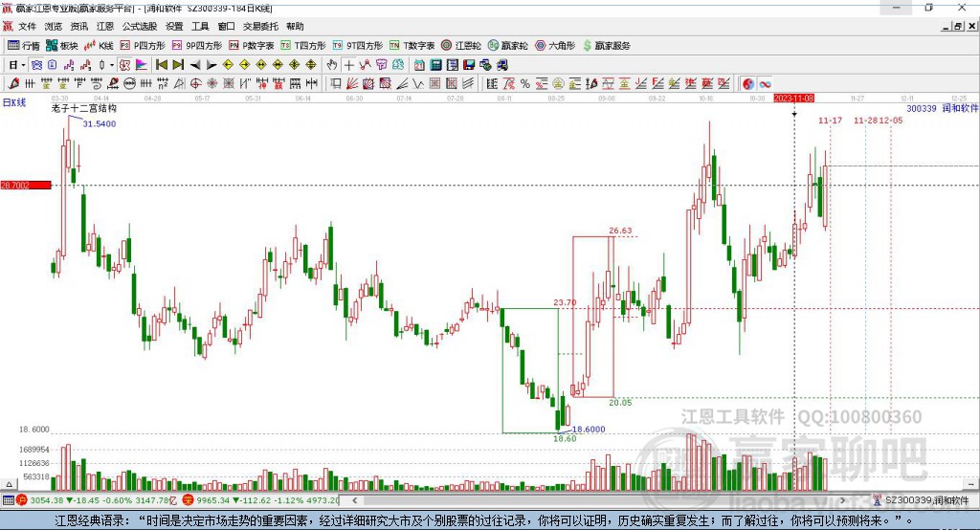Viewport: 980px width, 530px height.
Task: Open T四方形 tool
Action: pyautogui.click(x=303, y=46)
